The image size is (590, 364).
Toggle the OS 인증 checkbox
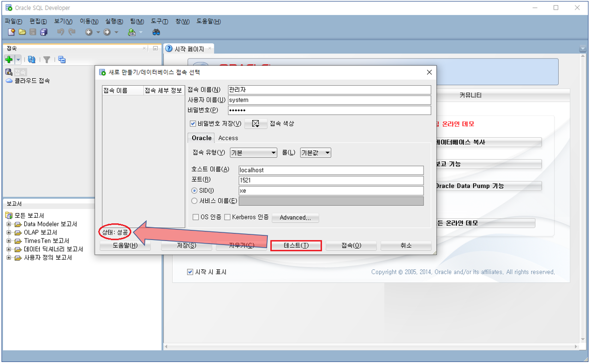pyautogui.click(x=195, y=217)
